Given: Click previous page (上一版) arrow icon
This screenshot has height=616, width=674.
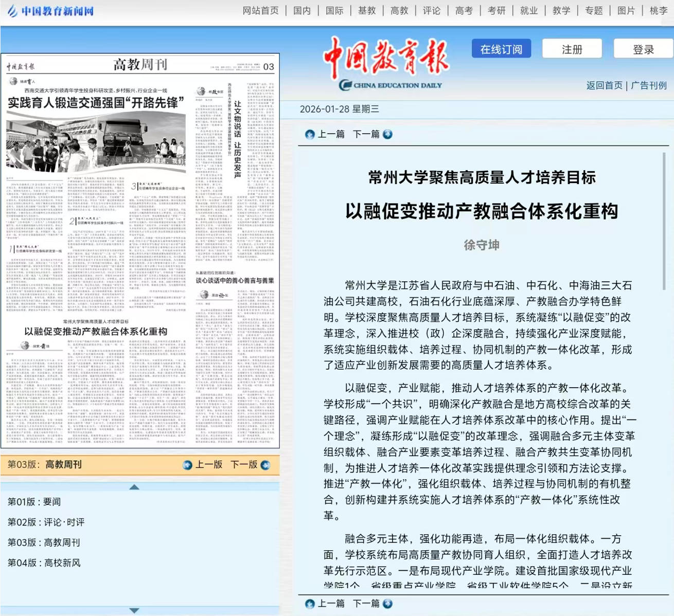Looking at the screenshot, I should [188, 465].
